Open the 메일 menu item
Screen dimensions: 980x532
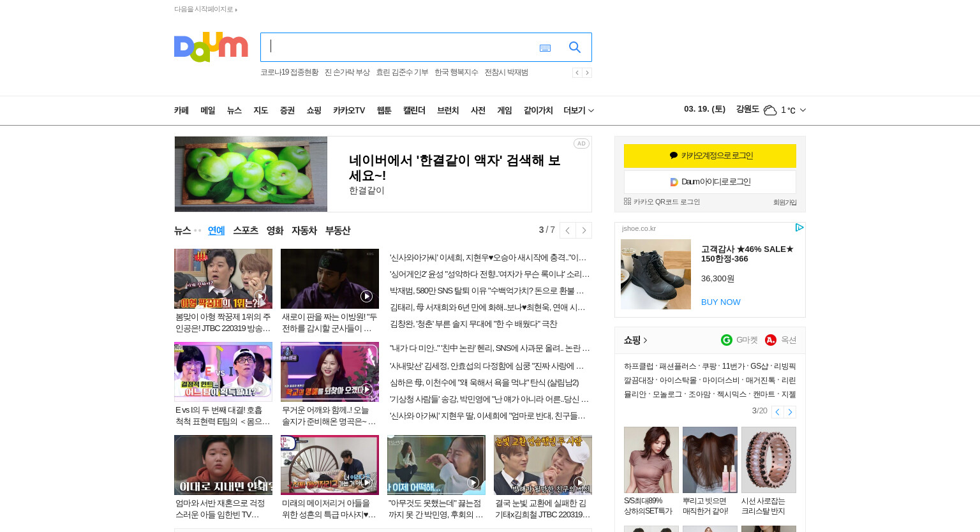(208, 110)
